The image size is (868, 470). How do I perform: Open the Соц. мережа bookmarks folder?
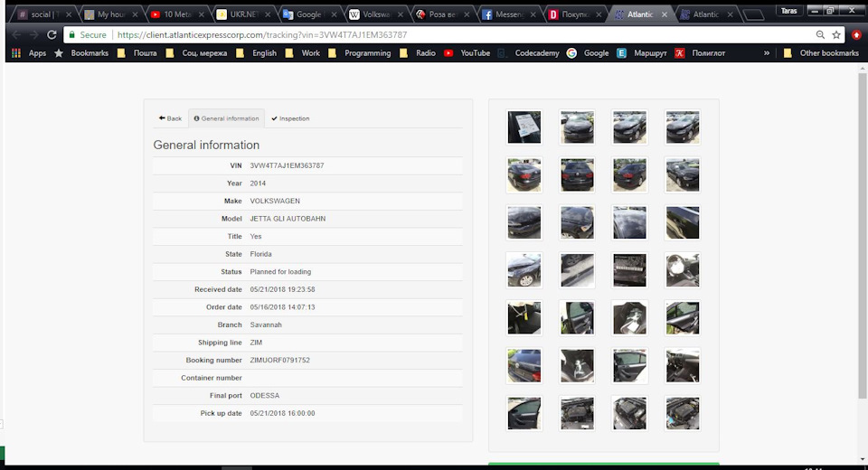point(196,53)
